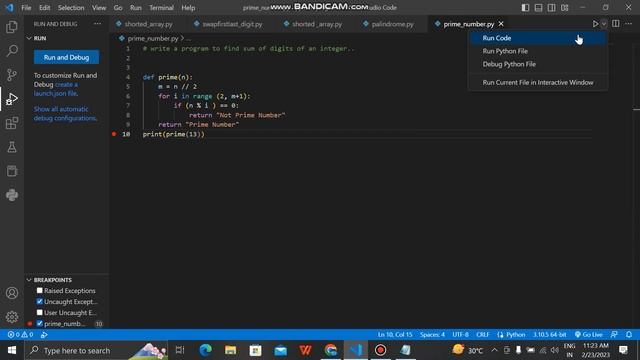640x360 pixels.
Task: Choose Run Current File in Interactive Window
Action: 538,82
